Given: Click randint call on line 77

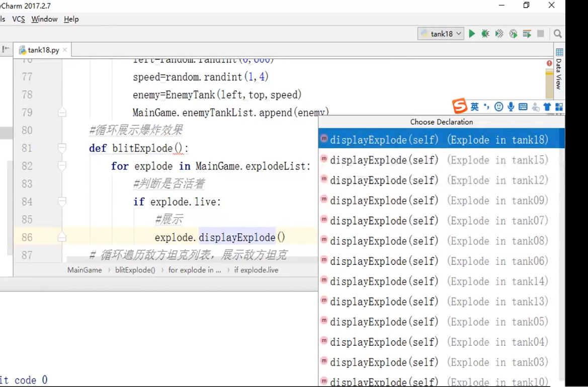Looking at the screenshot, I should click(224, 77).
